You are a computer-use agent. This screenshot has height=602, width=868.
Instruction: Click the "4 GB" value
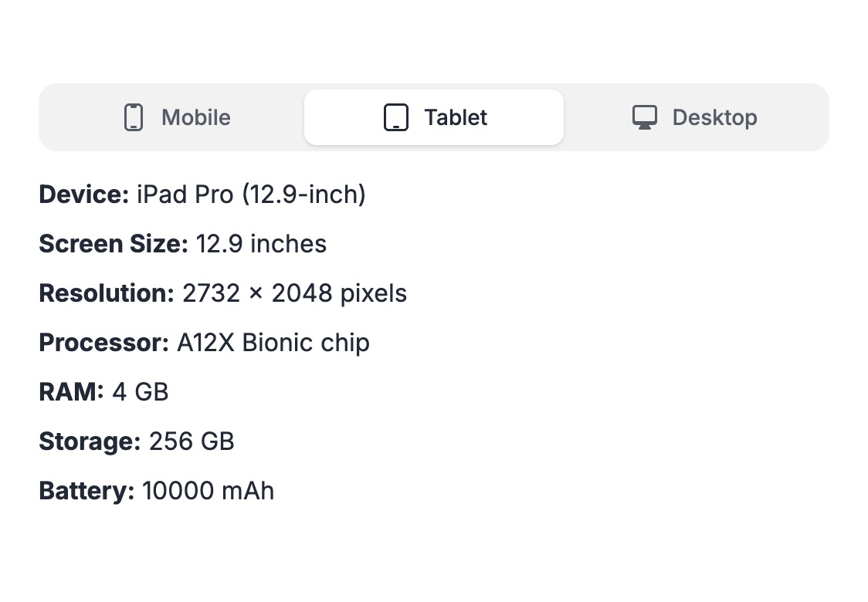[141, 392]
